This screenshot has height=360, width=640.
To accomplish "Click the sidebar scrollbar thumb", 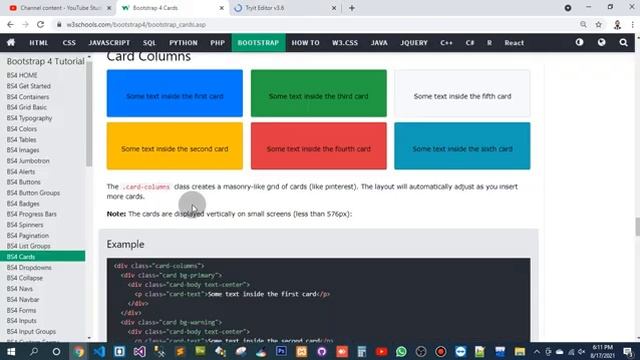I will [x=89, y=113].
